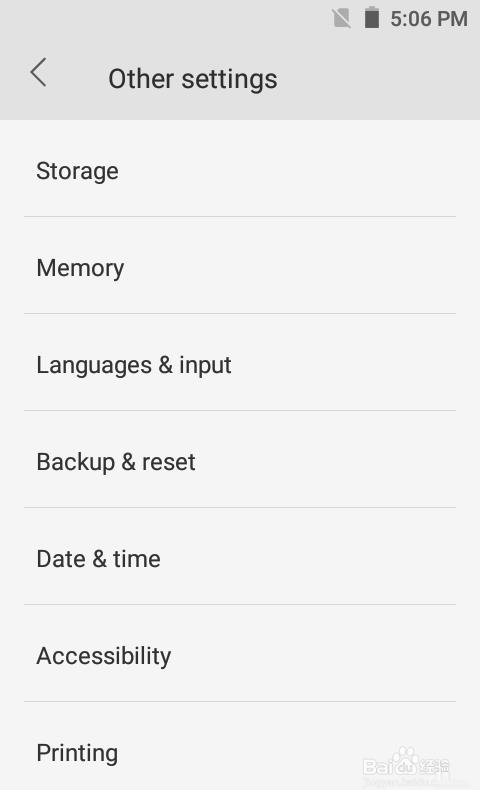Click the word "reset" in Backup row
The width and height of the screenshot is (480, 790).
pos(169,462)
